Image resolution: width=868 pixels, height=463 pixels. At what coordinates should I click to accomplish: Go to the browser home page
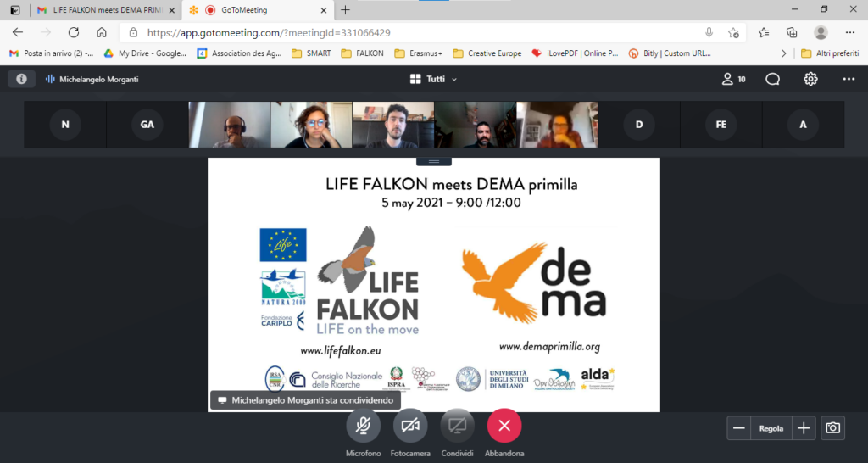(102, 33)
